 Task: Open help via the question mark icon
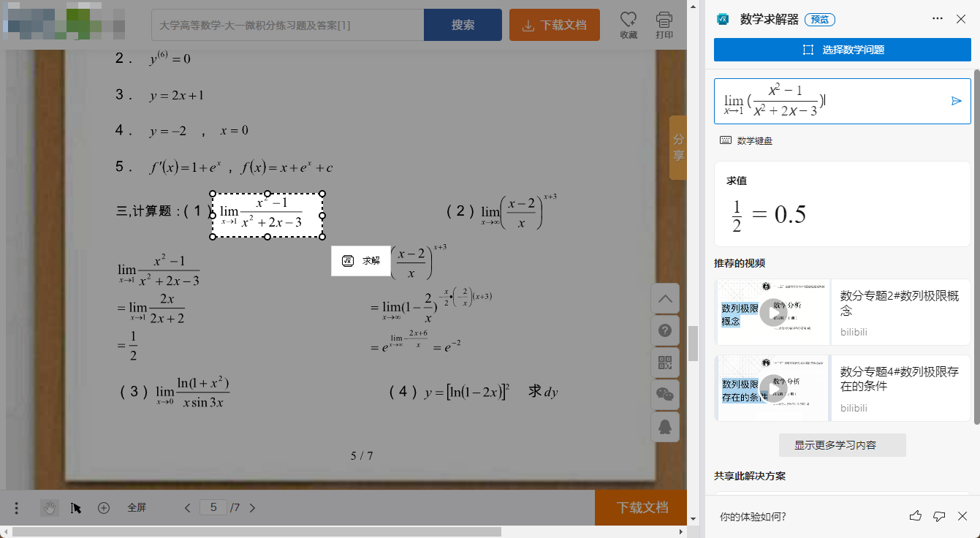pyautogui.click(x=665, y=330)
